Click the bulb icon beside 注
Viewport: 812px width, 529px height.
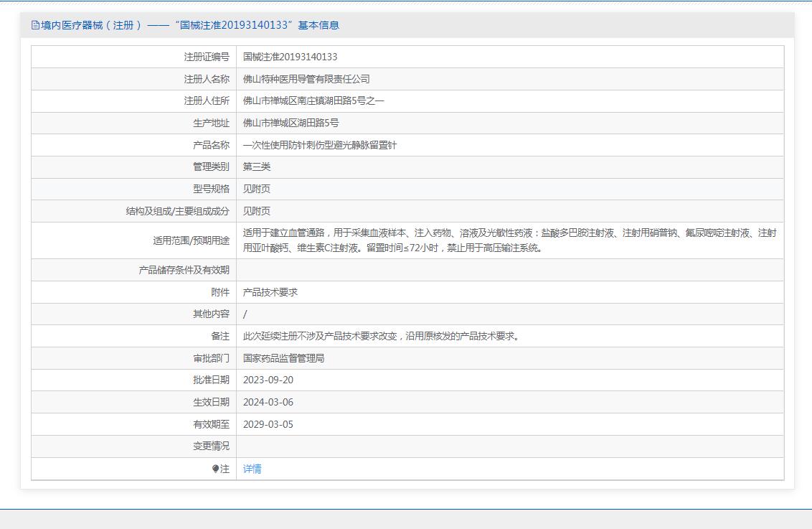(215, 469)
